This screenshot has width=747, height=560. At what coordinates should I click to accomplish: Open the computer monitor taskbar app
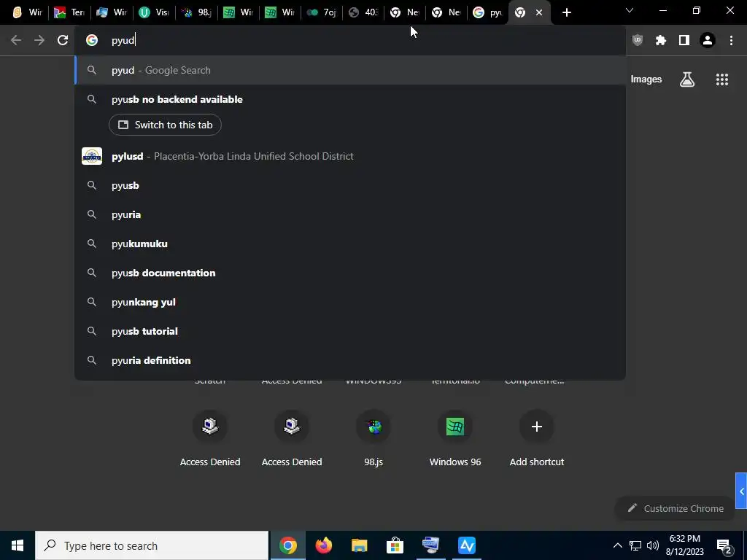coord(430,545)
